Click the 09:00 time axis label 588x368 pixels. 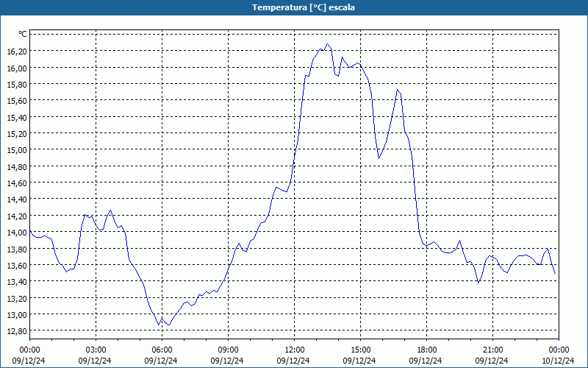(228, 350)
